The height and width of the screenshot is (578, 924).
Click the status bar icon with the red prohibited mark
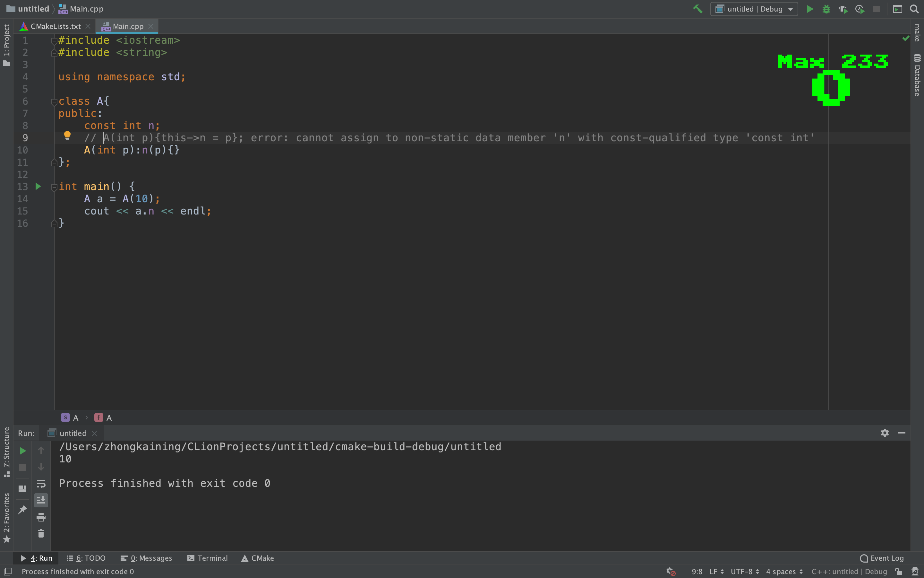(x=671, y=572)
